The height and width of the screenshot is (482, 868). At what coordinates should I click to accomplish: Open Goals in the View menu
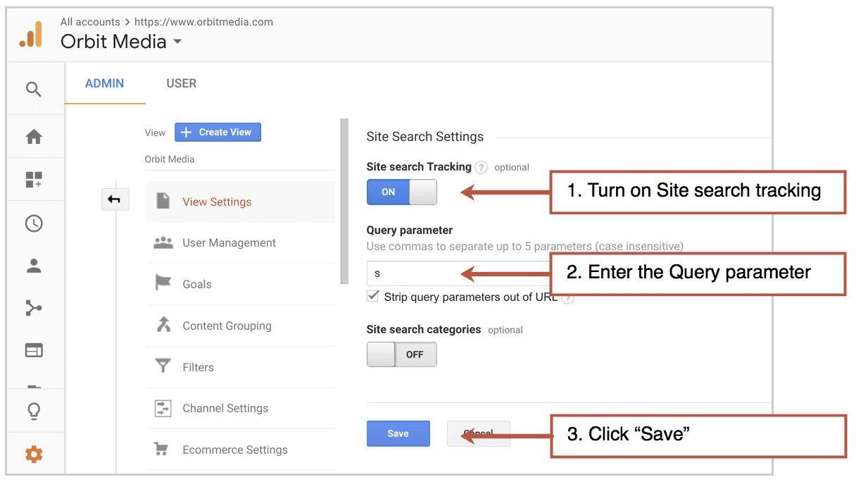(x=196, y=284)
